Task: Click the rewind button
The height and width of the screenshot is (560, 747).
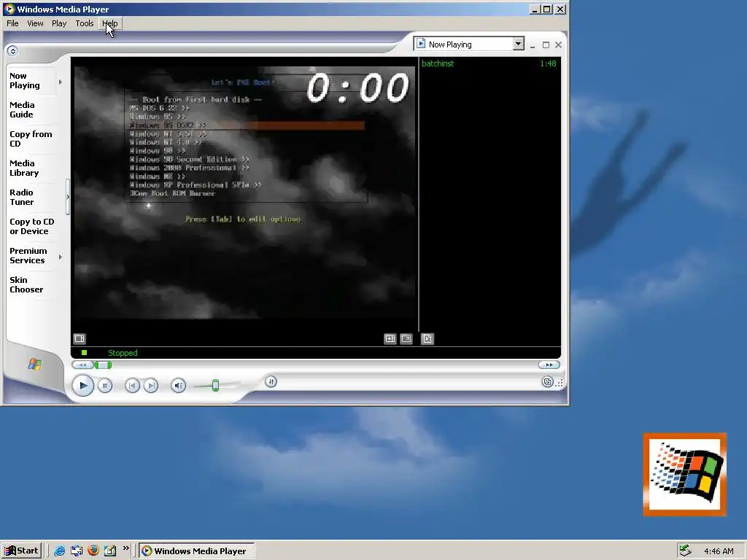Action: (82, 365)
